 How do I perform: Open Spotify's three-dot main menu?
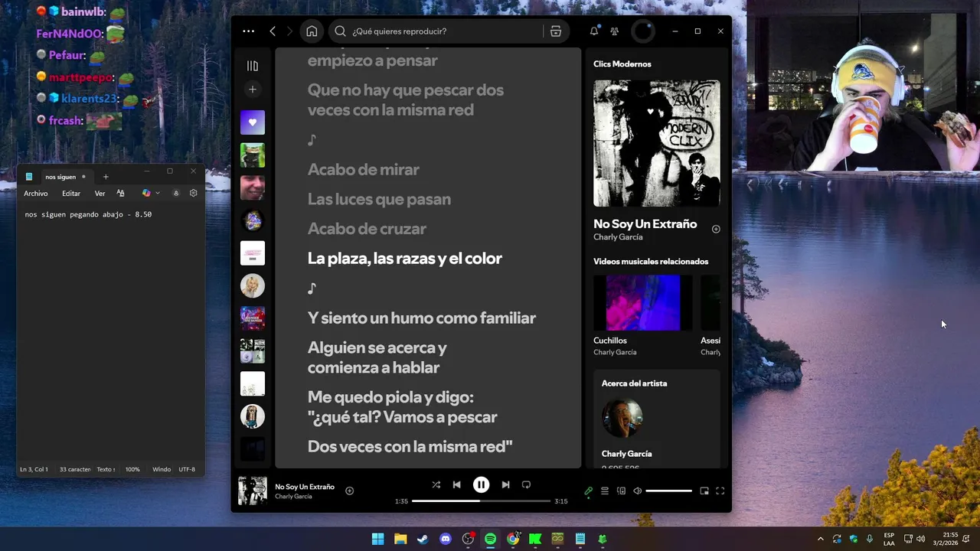click(248, 31)
